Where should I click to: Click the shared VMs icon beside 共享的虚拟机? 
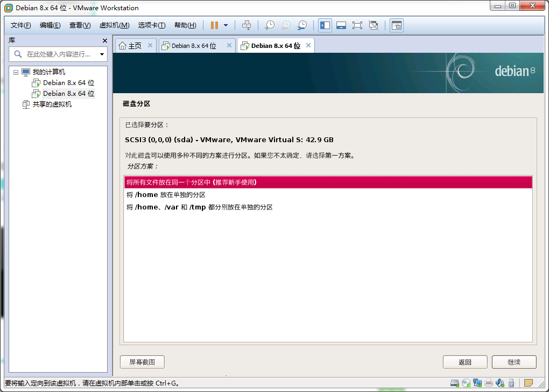25,104
